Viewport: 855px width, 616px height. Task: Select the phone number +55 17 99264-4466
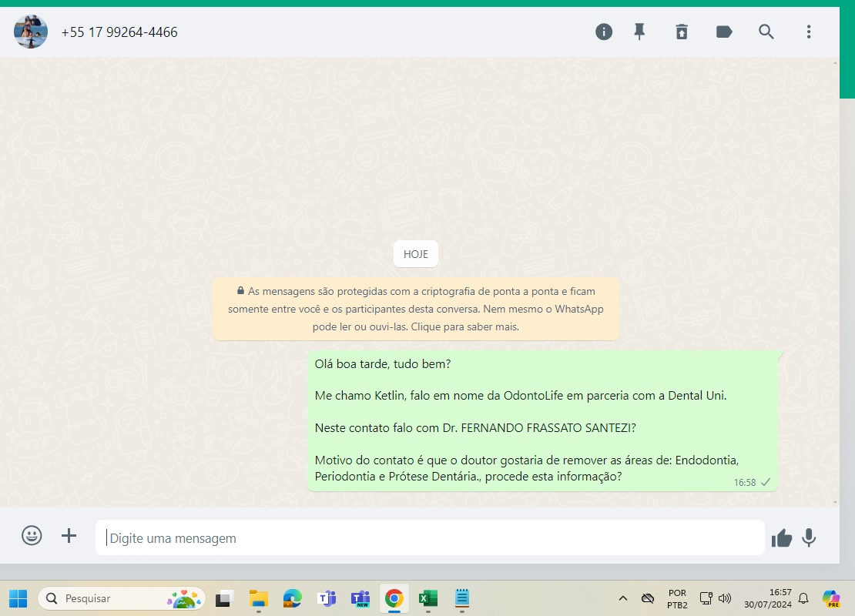point(119,32)
